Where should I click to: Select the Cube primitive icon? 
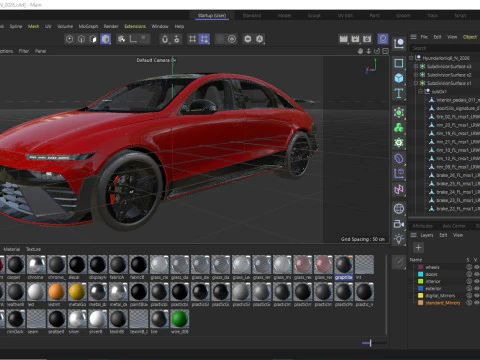click(399, 78)
